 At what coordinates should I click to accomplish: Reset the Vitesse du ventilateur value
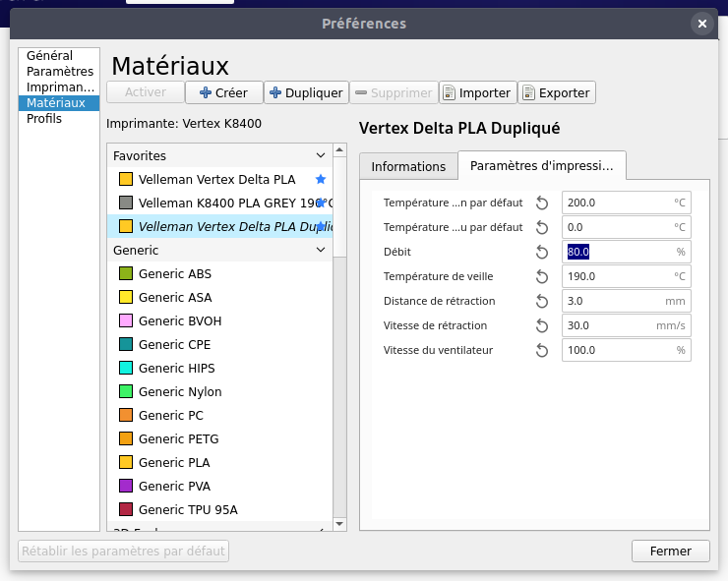(542, 350)
